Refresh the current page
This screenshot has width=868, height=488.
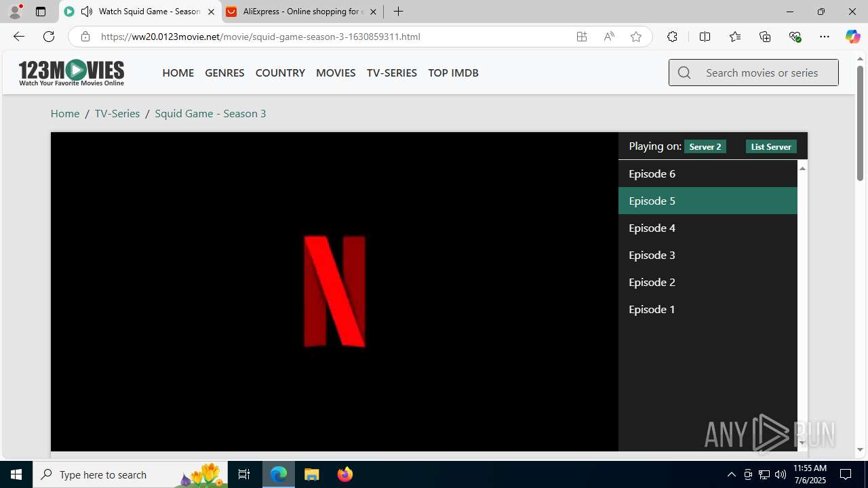(x=49, y=37)
